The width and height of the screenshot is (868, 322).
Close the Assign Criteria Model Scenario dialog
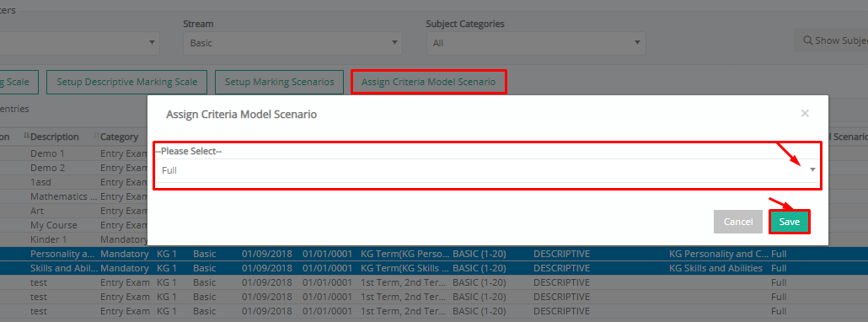pyautogui.click(x=805, y=114)
